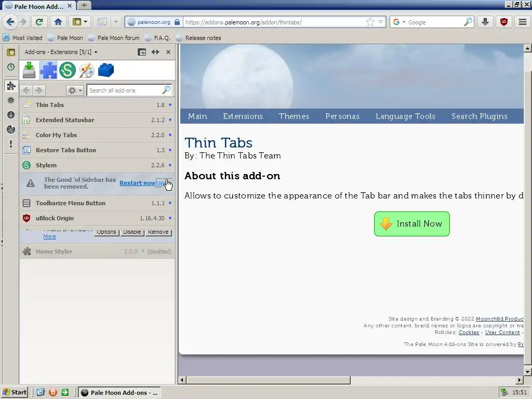Image resolution: width=532 pixels, height=399 pixels.
Task: Open the cookie icon in sidebar strip
Action: (x=11, y=129)
